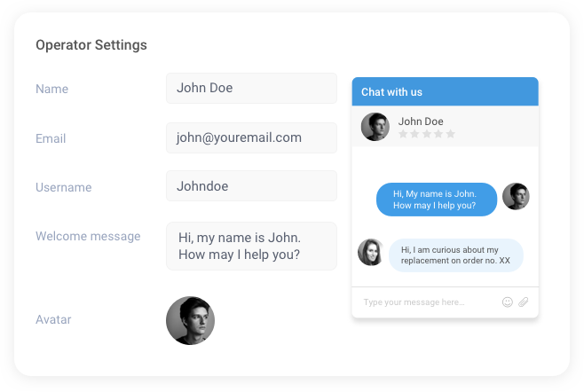The height and width of the screenshot is (392, 584).
Task: Click the operator avatar in chat header
Action: coord(375,127)
